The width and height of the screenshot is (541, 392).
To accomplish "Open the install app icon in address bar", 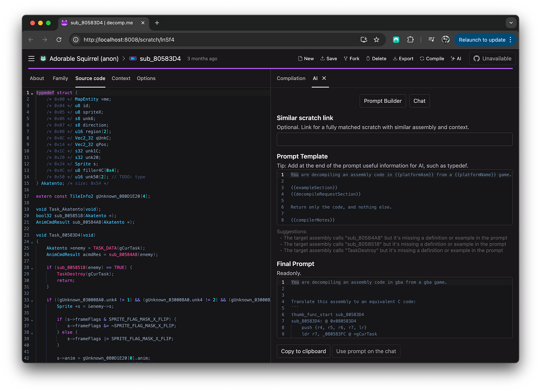I will [x=364, y=40].
